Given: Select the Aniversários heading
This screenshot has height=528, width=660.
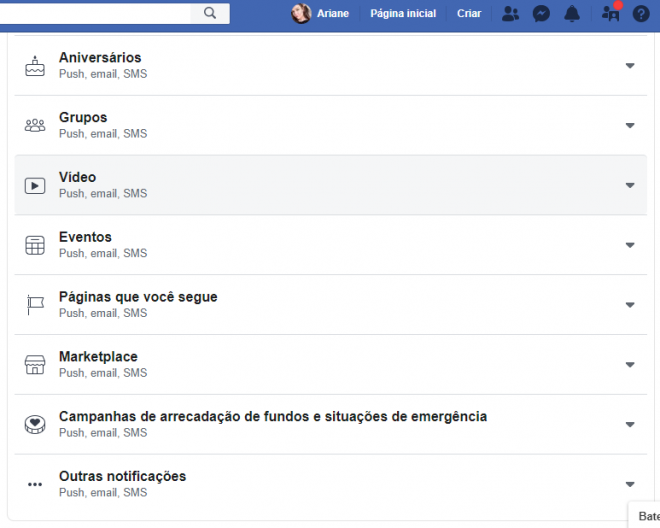Looking at the screenshot, I should [100, 57].
